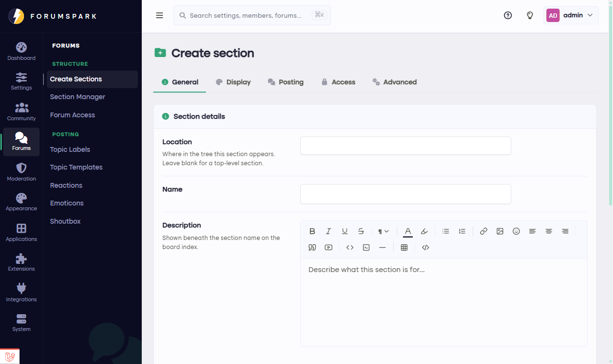
Task: Click into the Description text area
Action: coord(443,302)
